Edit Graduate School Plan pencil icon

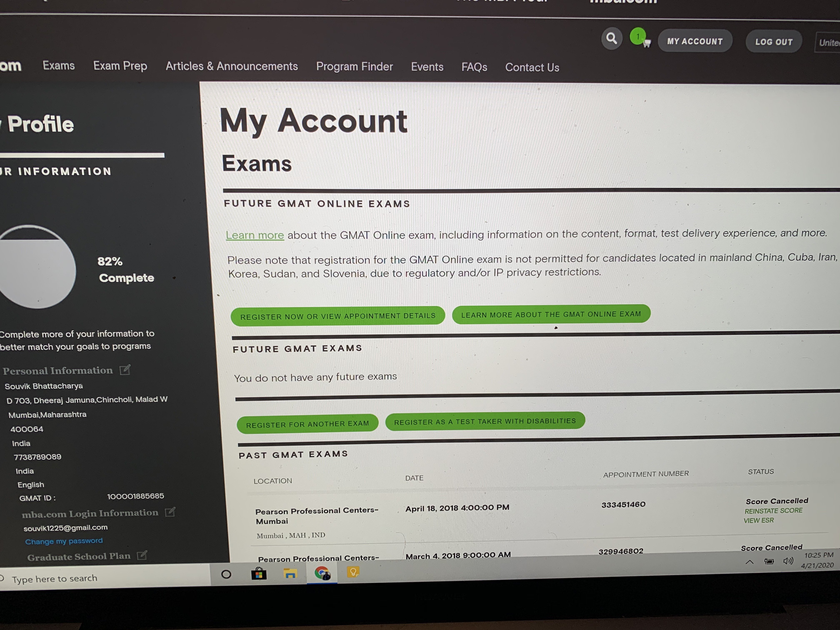(142, 555)
